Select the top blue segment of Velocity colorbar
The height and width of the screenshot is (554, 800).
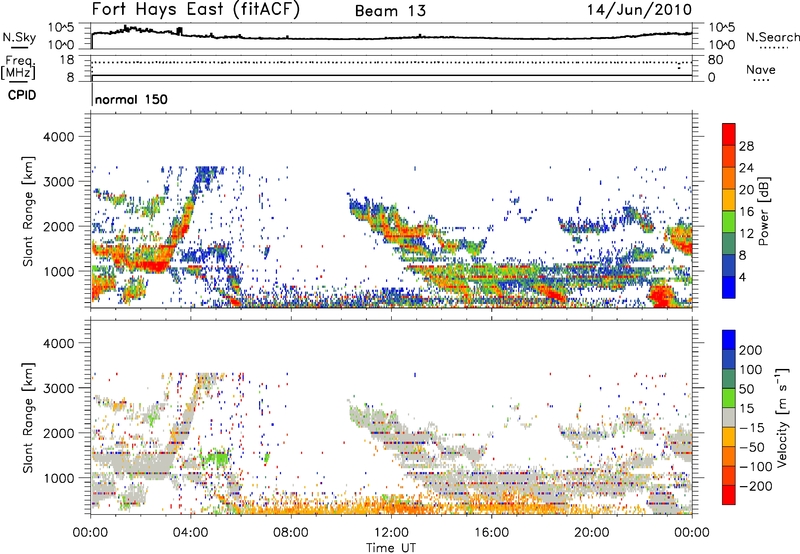coord(729,340)
